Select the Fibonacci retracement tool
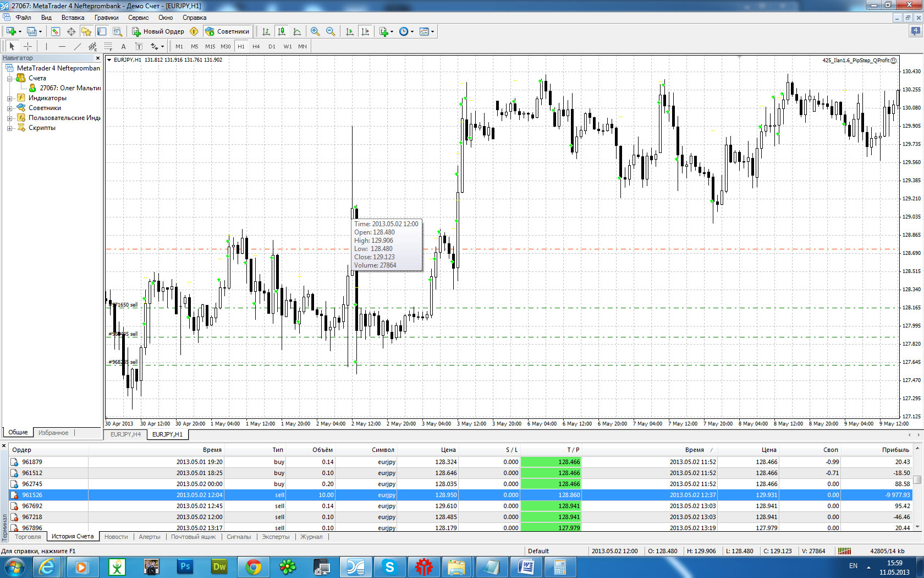The width and height of the screenshot is (924, 578). tap(108, 46)
